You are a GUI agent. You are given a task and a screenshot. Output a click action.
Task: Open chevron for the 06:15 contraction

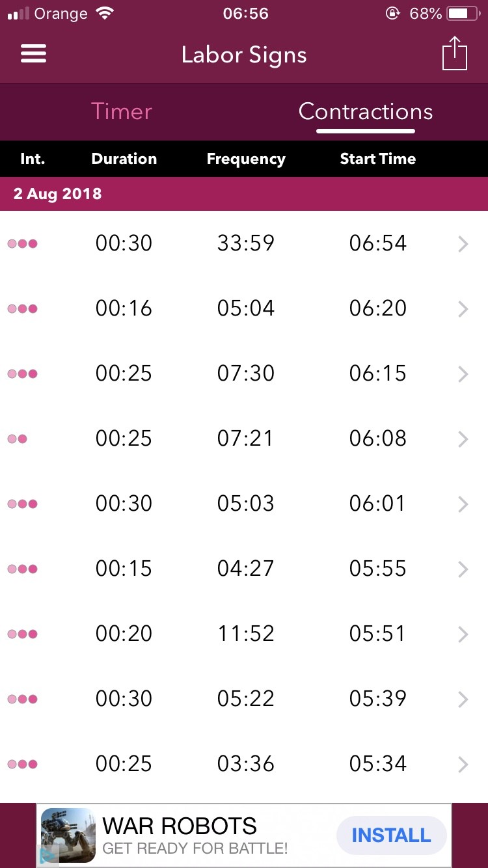tap(463, 374)
